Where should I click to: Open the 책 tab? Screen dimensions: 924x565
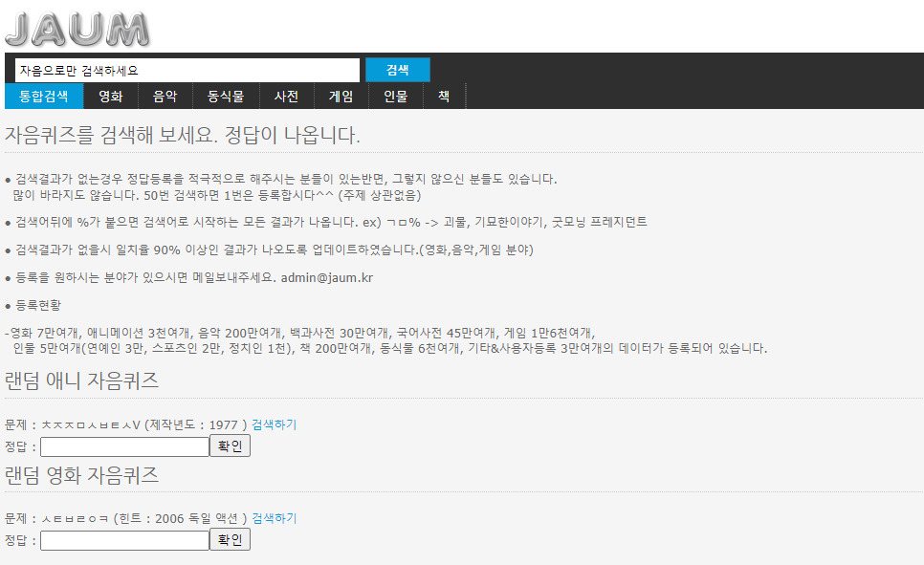click(445, 96)
